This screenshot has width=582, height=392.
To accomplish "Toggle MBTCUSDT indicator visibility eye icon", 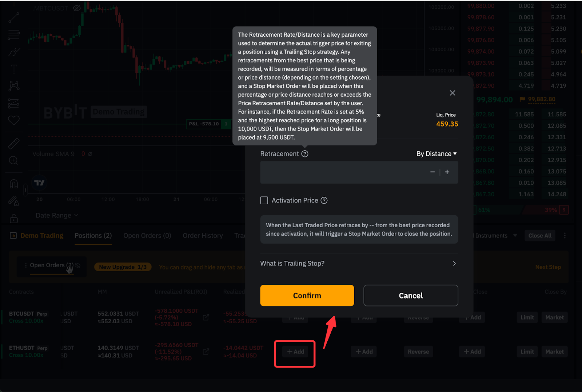I will click(77, 8).
